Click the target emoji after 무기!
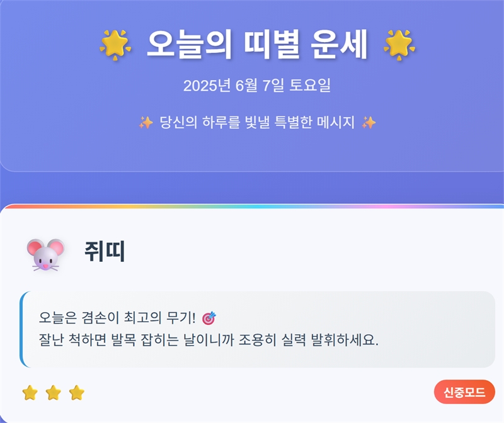This screenshot has width=504, height=423. (209, 317)
